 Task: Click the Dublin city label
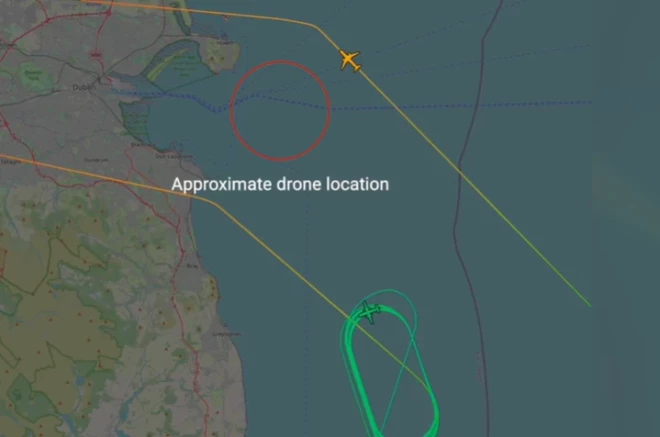coord(84,87)
